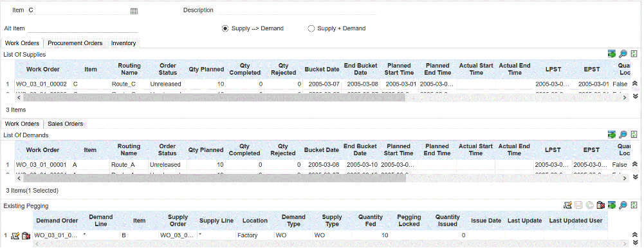644x250 pixels.
Task: Switch to demands Work Orders tab
Action: point(22,123)
